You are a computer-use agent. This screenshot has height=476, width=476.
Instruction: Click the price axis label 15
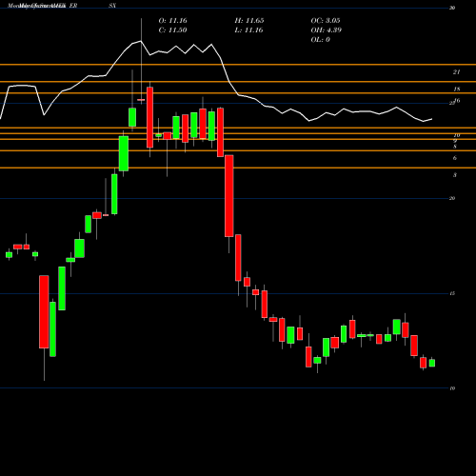pyautogui.click(x=452, y=293)
